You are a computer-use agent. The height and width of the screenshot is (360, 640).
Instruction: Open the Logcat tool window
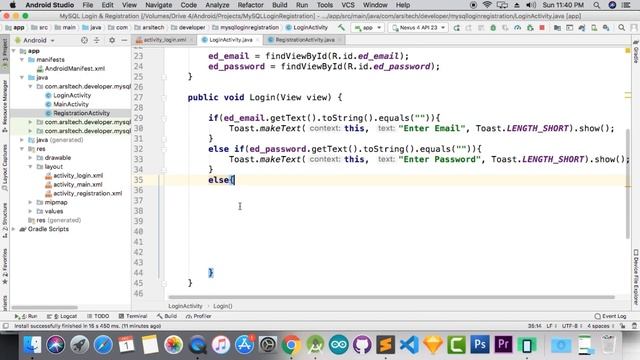click(62, 316)
